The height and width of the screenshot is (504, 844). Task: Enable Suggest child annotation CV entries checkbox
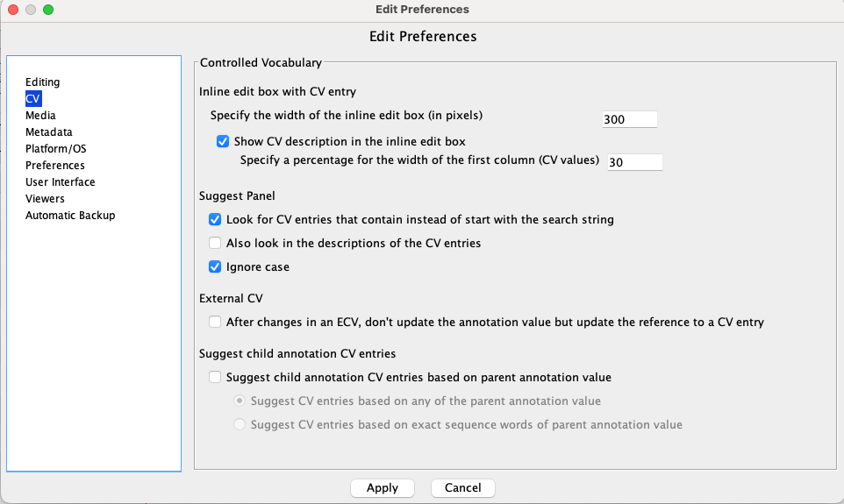click(215, 377)
